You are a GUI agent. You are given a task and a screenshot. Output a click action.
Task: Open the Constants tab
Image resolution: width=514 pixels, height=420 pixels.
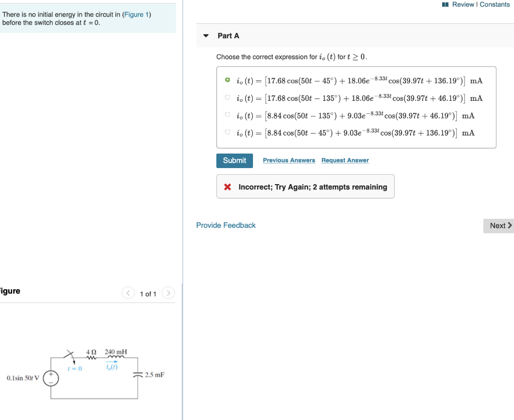tap(495, 4)
